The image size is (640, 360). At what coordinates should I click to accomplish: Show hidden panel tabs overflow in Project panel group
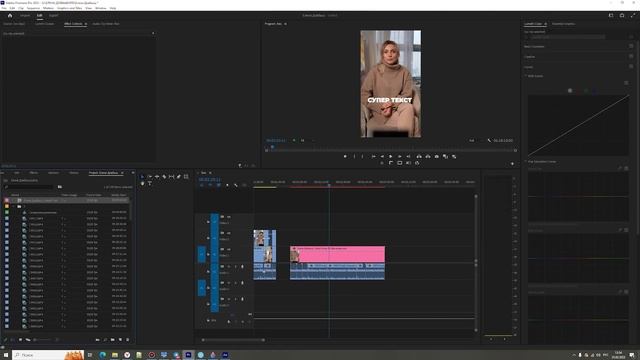[133, 173]
